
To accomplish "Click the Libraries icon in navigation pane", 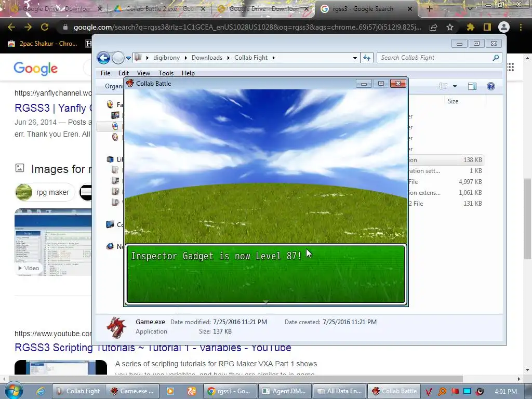I will (x=110, y=159).
